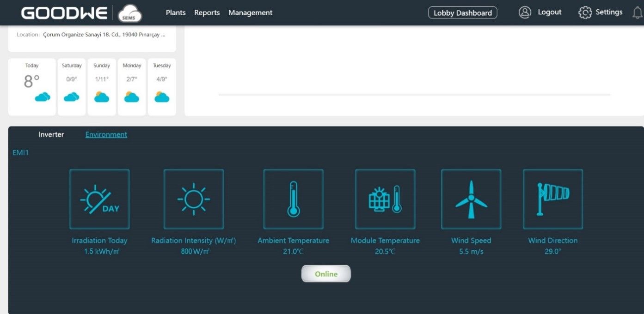
Task: Select the Environment tab
Action: 106,135
